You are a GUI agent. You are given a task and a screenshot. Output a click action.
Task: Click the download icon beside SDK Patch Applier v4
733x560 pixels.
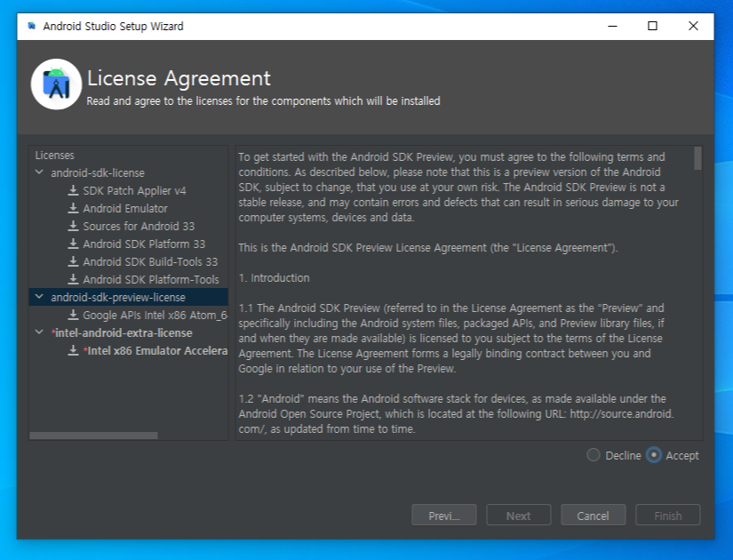[x=73, y=190]
